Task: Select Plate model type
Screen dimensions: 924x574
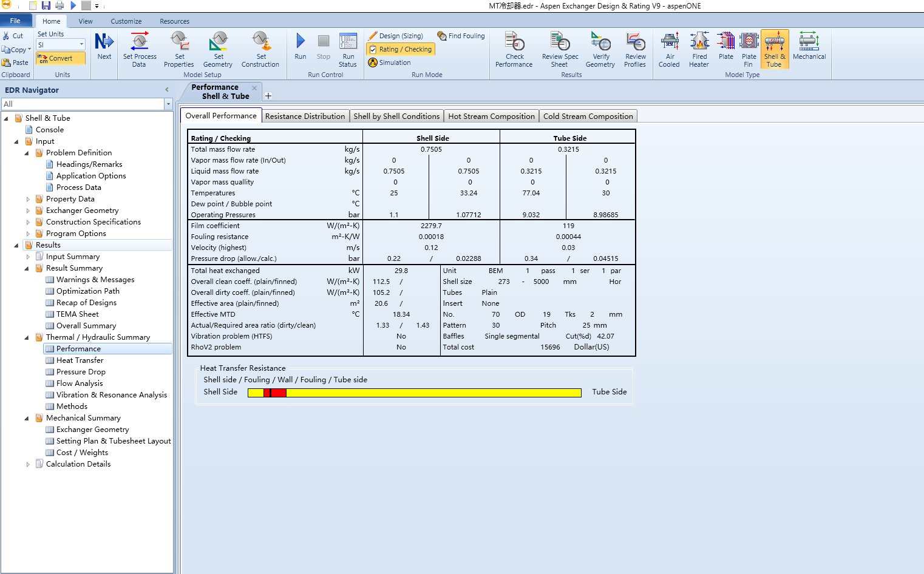Action: tap(726, 46)
